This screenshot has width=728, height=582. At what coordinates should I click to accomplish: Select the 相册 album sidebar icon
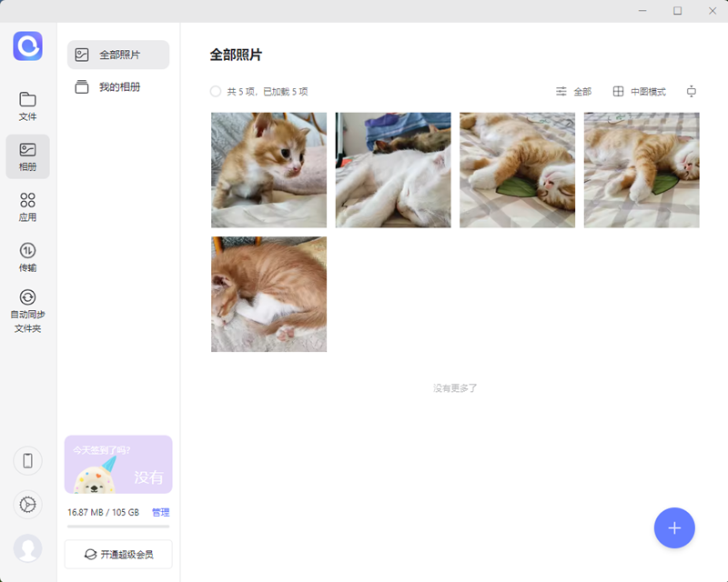coord(28,157)
